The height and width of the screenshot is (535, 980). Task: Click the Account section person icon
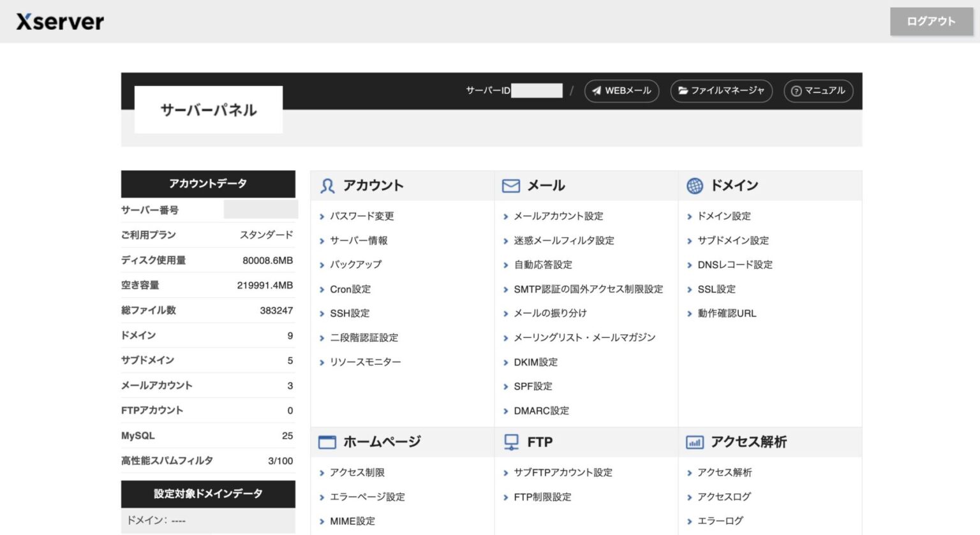pyautogui.click(x=327, y=186)
